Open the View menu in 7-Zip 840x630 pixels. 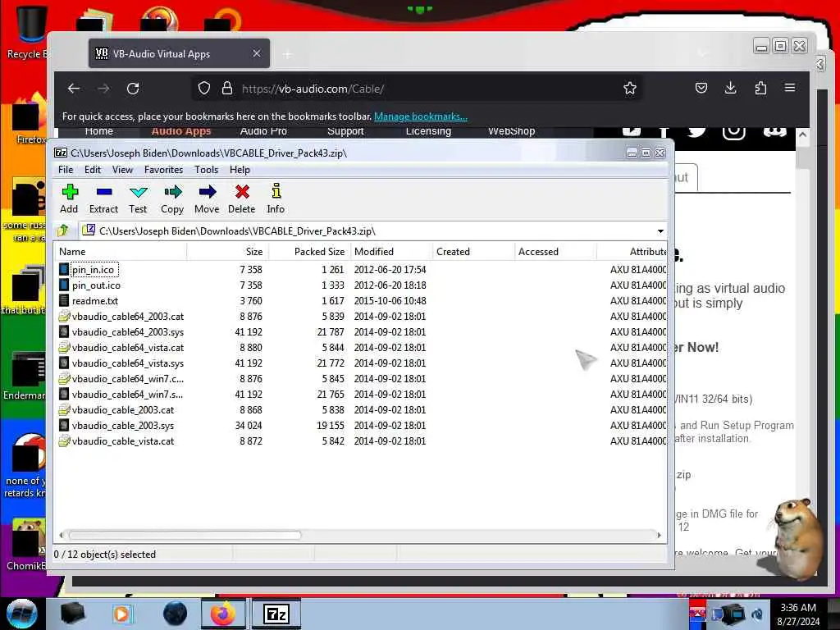[x=122, y=170]
